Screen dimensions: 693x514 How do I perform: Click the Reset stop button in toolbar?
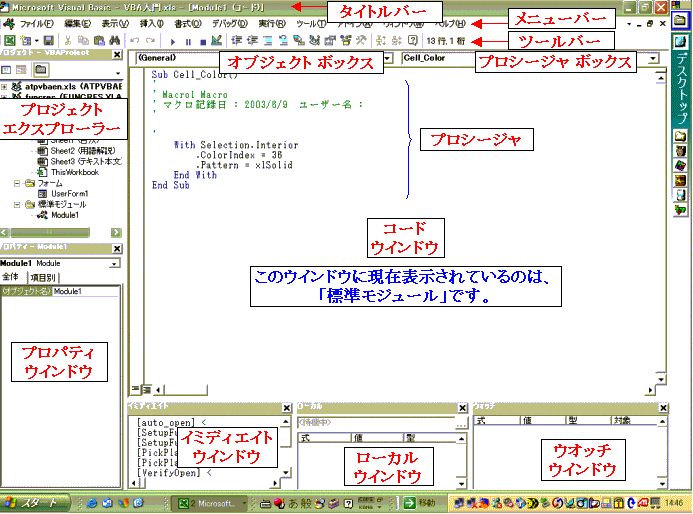tap(203, 40)
